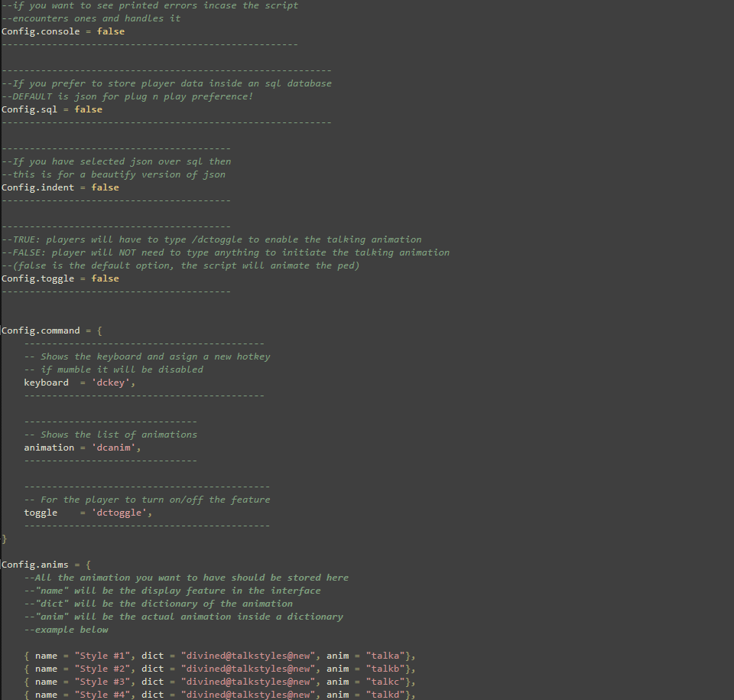Screen dimensions: 734x700
Task: Click 'All the animation you want' comment
Action: click(187, 578)
